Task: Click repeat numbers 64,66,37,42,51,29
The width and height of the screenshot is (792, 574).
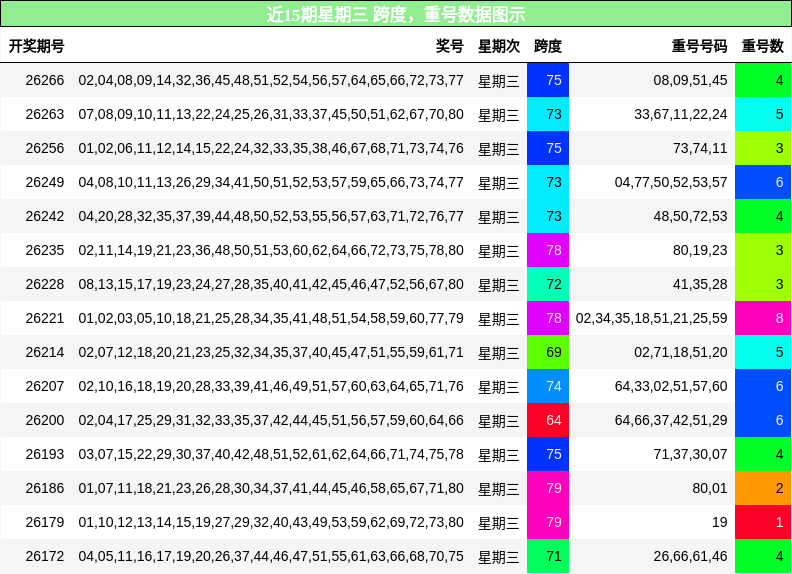Action: (671, 420)
